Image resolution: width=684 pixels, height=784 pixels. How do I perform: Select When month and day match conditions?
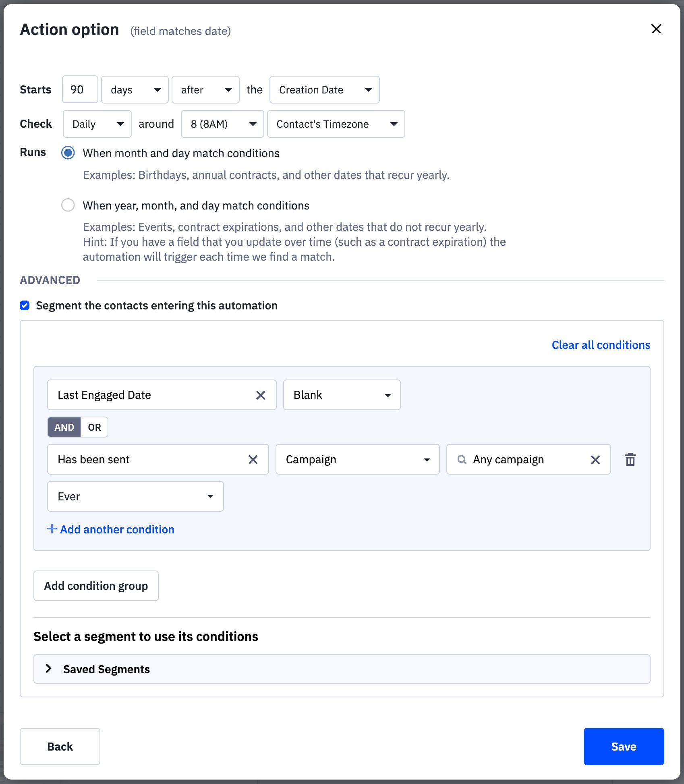(x=68, y=153)
